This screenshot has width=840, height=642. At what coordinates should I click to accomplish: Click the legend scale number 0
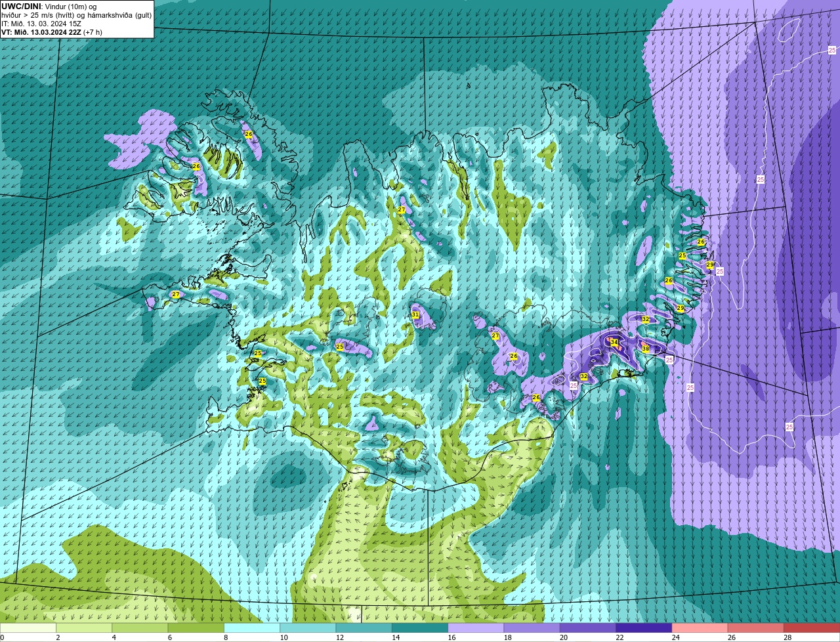[x=3, y=637]
